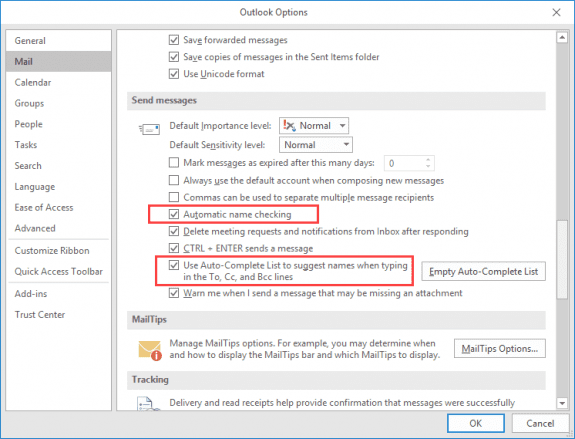Click the Send messages section header

pyautogui.click(x=336, y=100)
